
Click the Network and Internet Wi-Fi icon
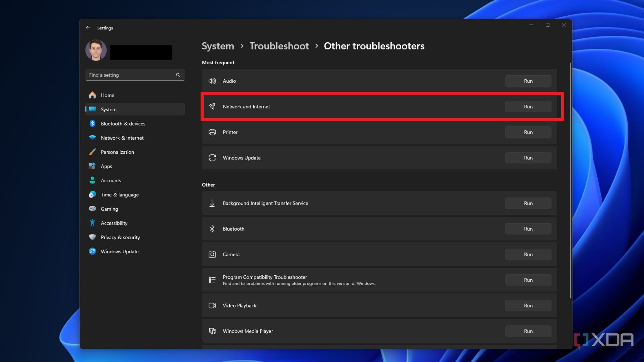[212, 107]
